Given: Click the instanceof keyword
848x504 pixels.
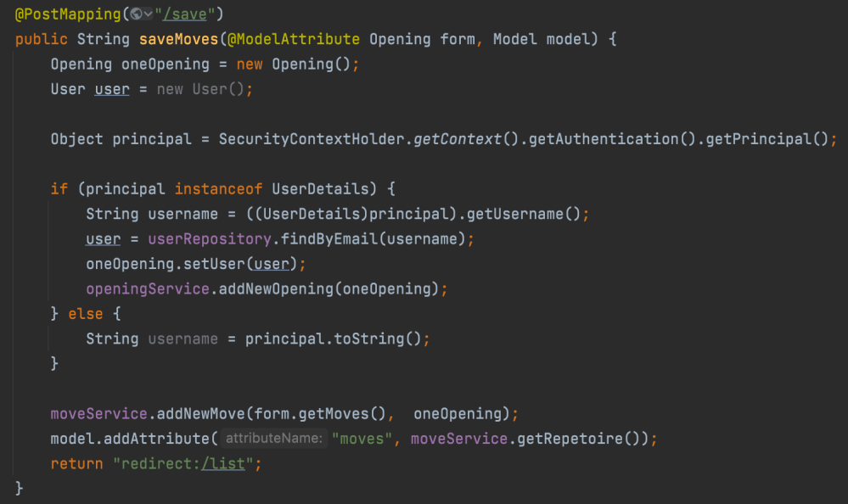Looking at the screenshot, I should (218, 188).
